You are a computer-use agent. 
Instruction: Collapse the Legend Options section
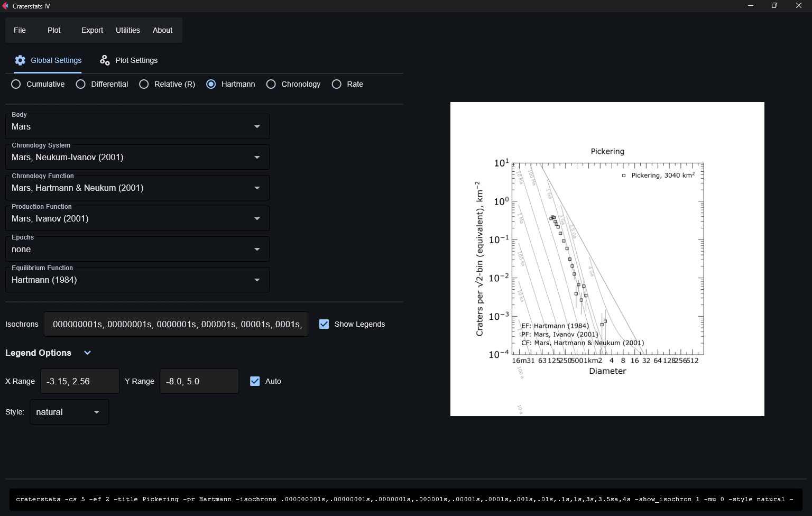coord(87,353)
